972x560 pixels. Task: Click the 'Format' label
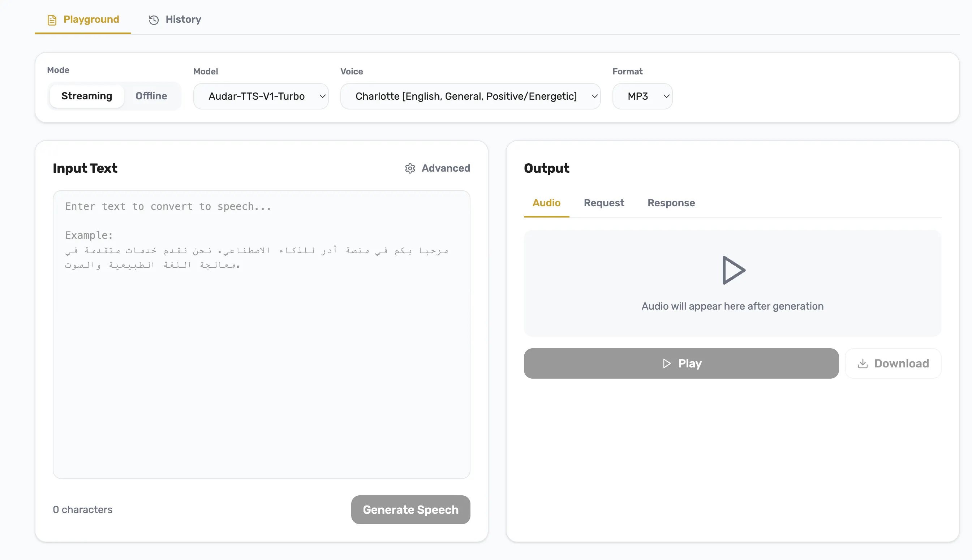(x=627, y=72)
